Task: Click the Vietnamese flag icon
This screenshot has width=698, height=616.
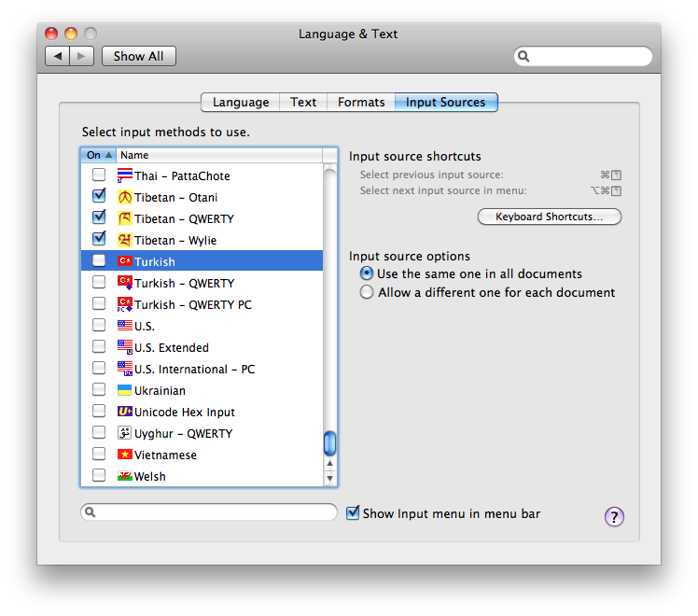Action: click(125, 455)
